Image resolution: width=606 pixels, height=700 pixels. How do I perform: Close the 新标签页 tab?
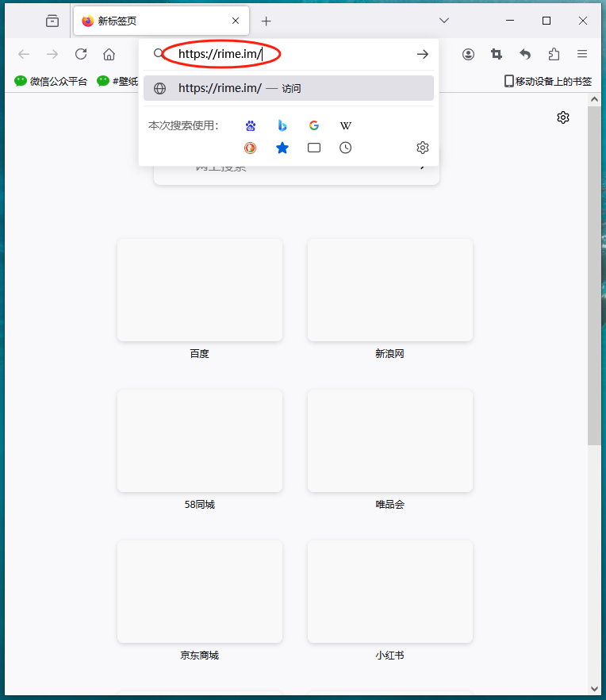point(236,21)
